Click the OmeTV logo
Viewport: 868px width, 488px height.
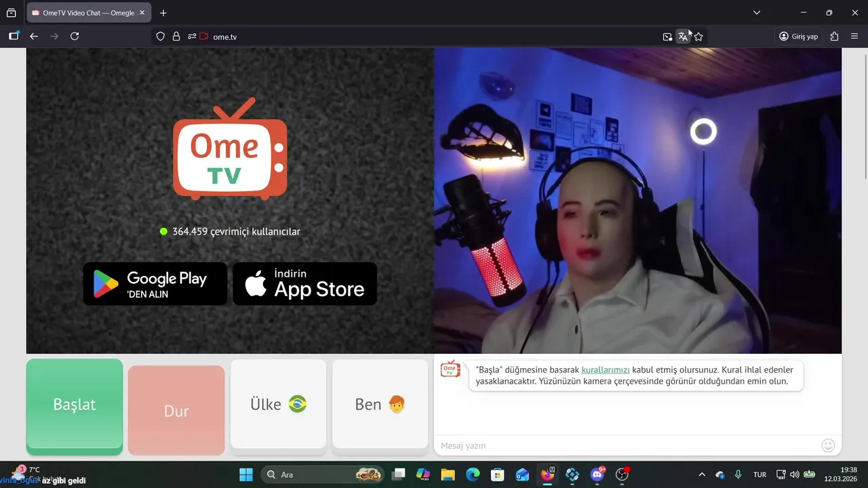pos(230,150)
